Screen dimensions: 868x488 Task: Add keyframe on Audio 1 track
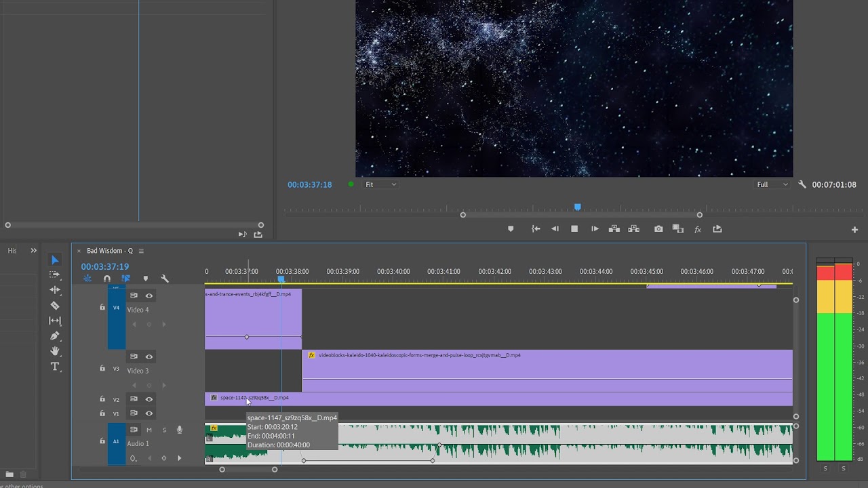(164, 459)
